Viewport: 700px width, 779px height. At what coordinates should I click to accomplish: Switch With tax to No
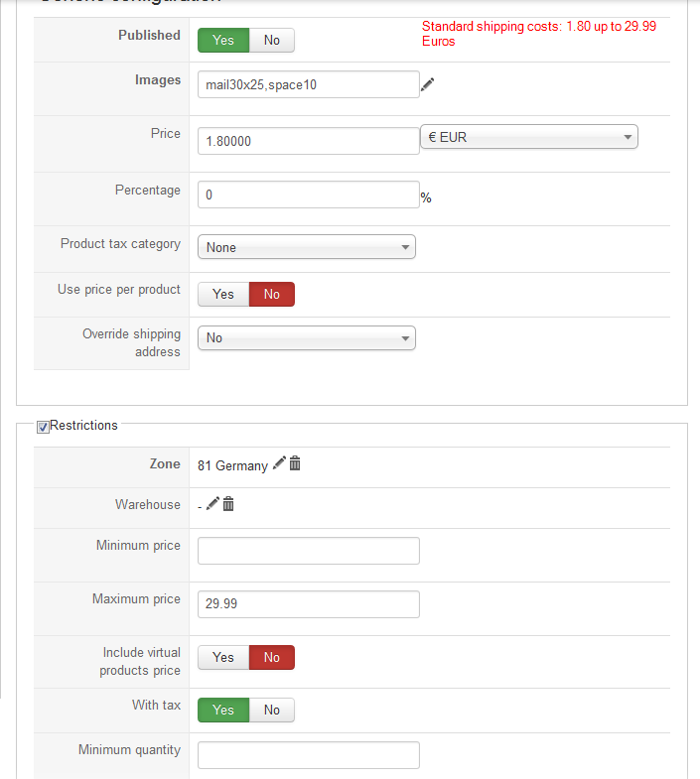point(271,710)
